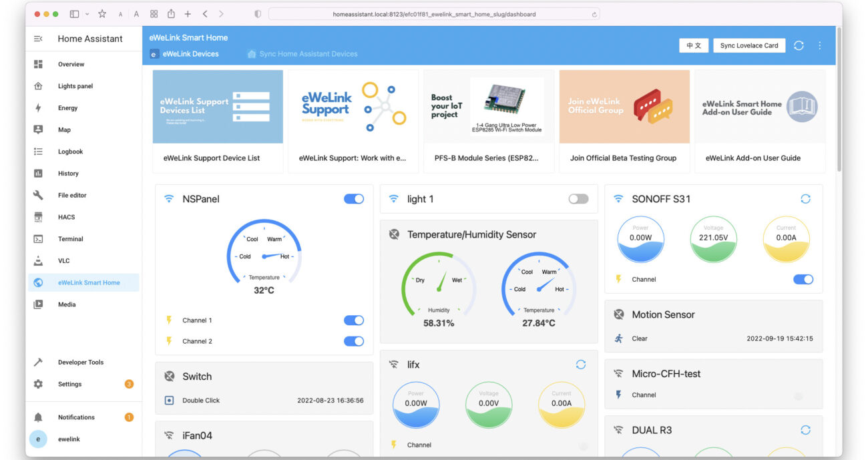Click NSPanel temperature gauge showing 32°C
The width and height of the screenshot is (868, 460).
pyautogui.click(x=264, y=256)
